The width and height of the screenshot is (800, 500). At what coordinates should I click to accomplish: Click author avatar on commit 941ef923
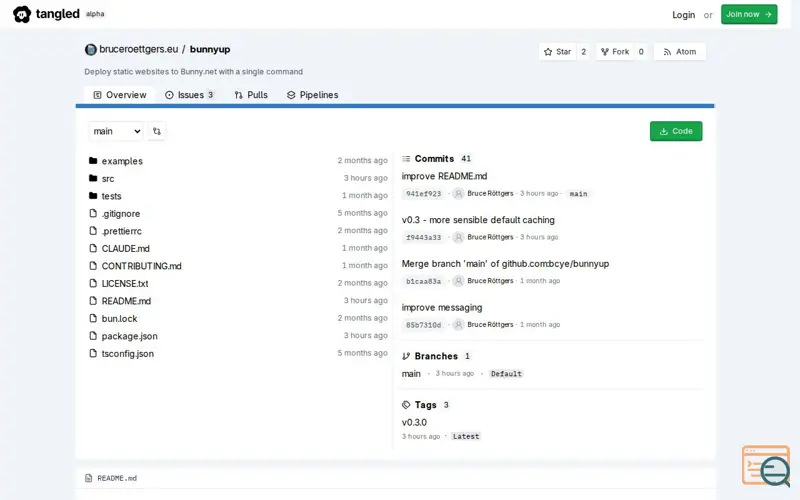coord(458,193)
